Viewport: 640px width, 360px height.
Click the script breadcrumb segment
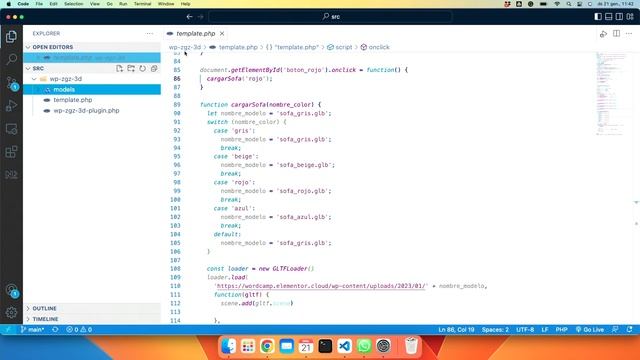pyautogui.click(x=340, y=47)
